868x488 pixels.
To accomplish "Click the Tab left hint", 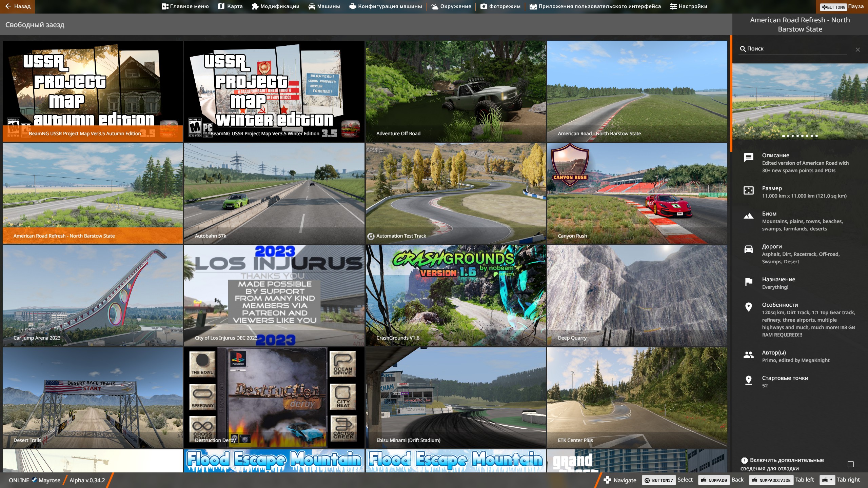I will 782,480.
